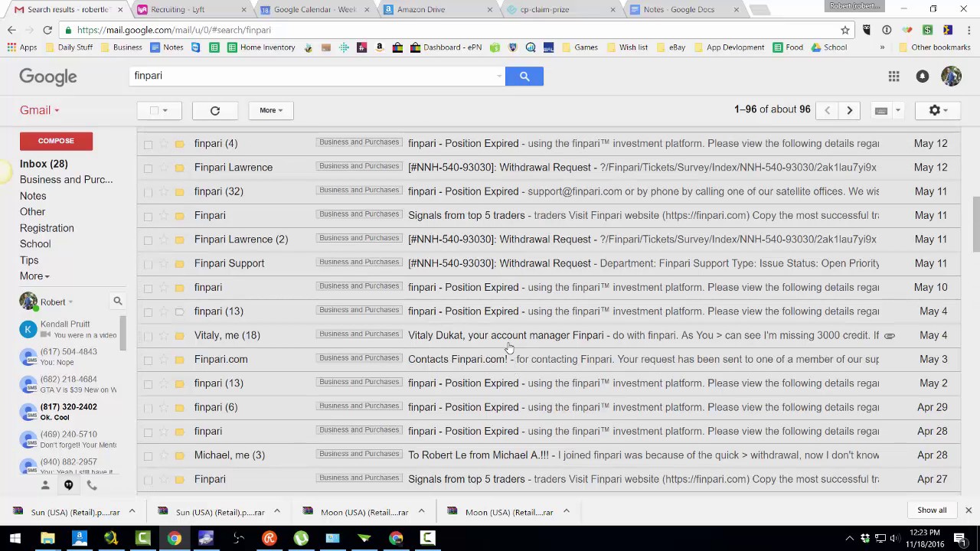Image resolution: width=980 pixels, height=551 pixels.
Task: Click the attachment paperclip on the Vitaly email
Action: (889, 335)
